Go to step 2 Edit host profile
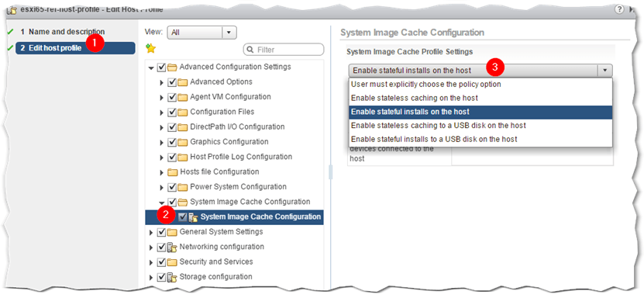The image size is (644, 298). pos(75,48)
